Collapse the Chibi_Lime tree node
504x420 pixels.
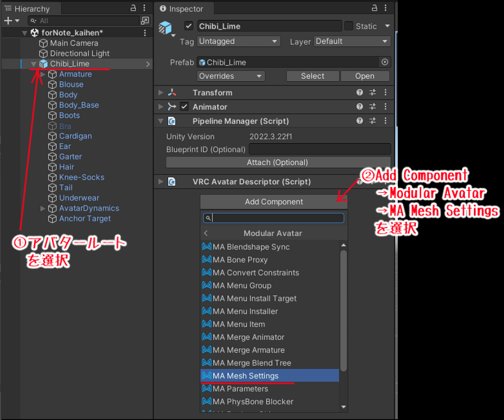coord(34,64)
